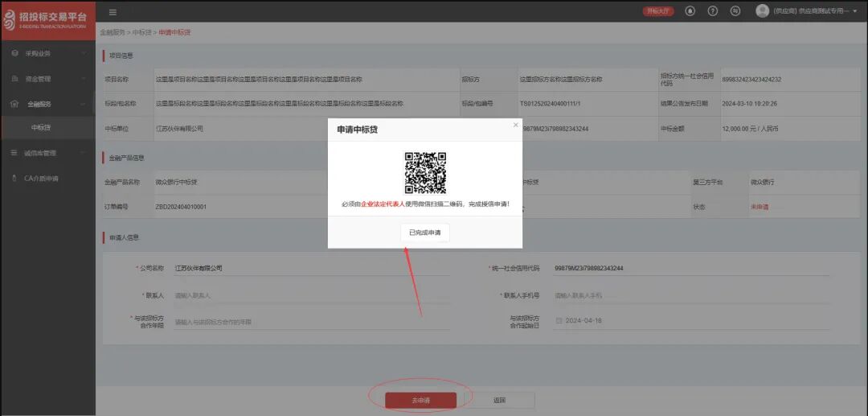The image size is (868, 416).
Task: Click the 与该招标方合作年限 input field
Action: (x=312, y=322)
